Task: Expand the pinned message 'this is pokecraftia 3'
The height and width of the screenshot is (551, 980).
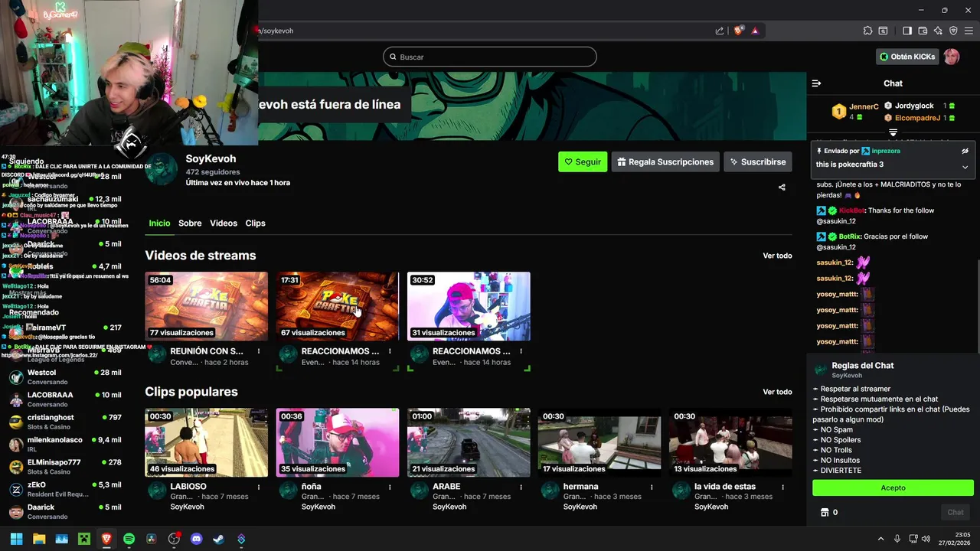Action: (x=965, y=167)
